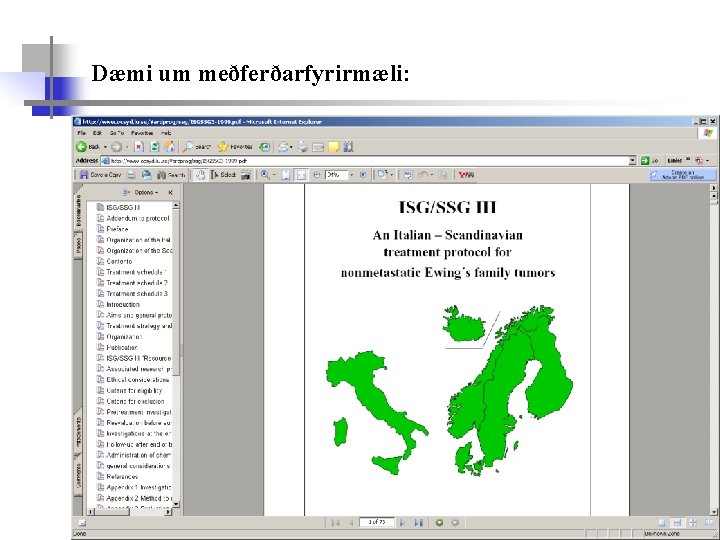Select the Snapshot camera tool
This screenshot has width=720, height=540.
pos(246,175)
